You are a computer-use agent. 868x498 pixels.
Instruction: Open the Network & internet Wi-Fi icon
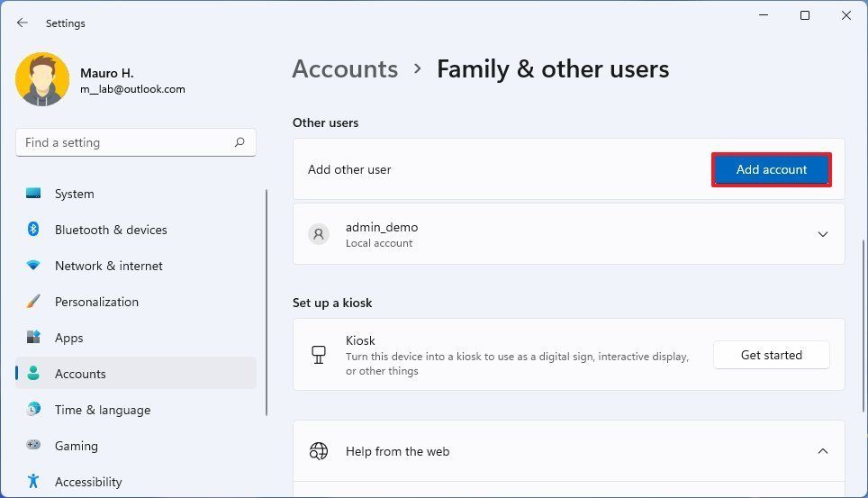point(33,266)
